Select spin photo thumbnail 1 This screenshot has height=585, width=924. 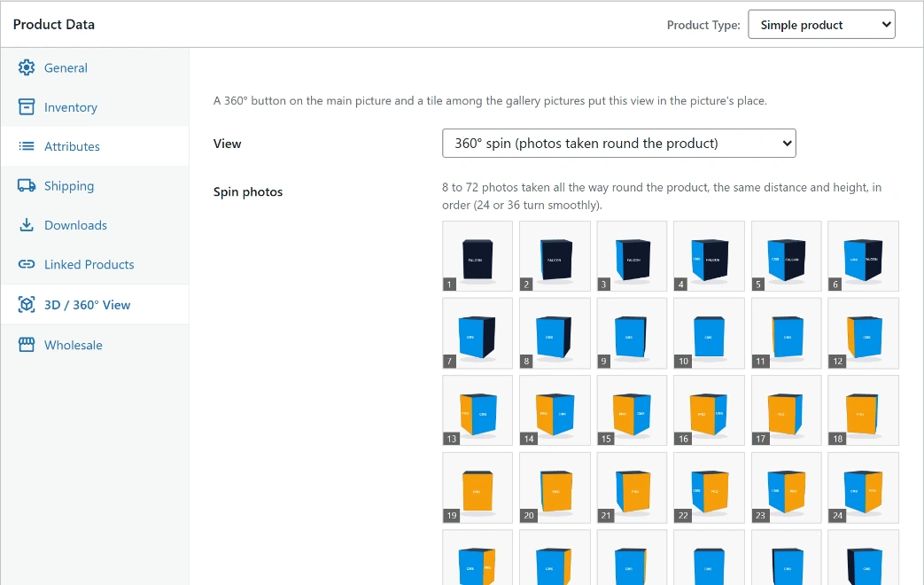478,256
